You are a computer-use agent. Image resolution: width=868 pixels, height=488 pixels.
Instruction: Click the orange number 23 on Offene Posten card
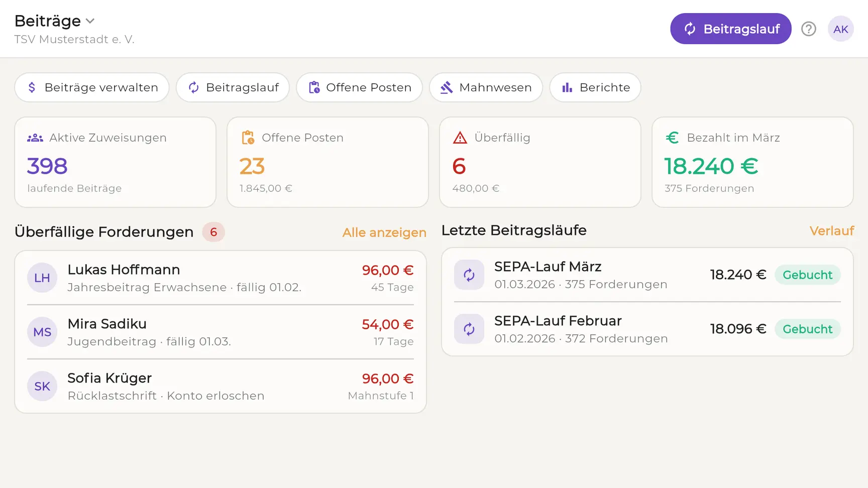coord(252,166)
